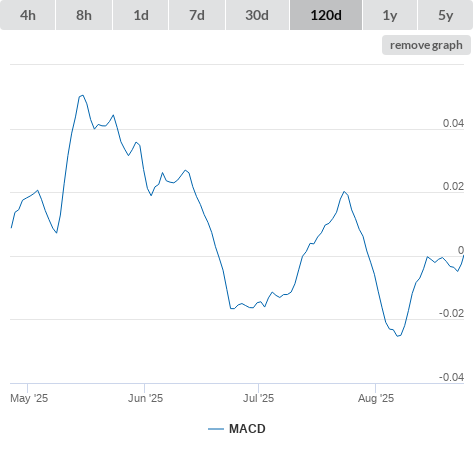Switch to the 4h timeframe tab
The height and width of the screenshot is (455, 474).
28,15
